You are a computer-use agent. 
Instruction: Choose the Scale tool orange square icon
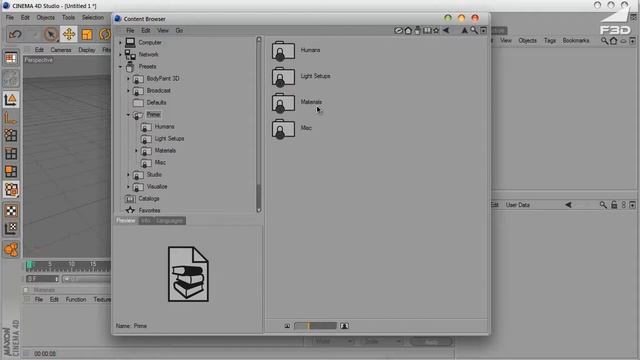click(x=87, y=34)
